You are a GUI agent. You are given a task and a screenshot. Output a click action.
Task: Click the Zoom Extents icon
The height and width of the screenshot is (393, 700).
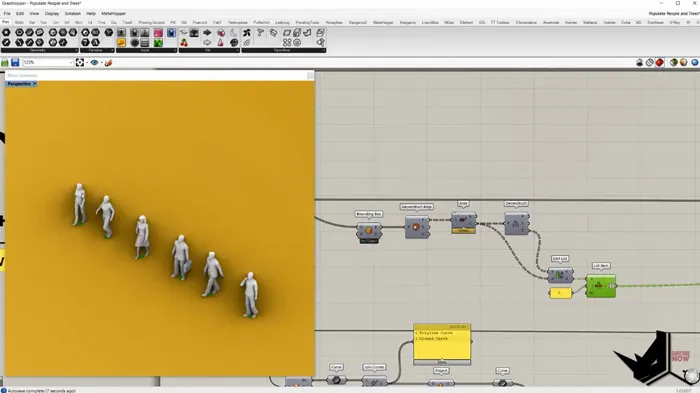(80, 63)
